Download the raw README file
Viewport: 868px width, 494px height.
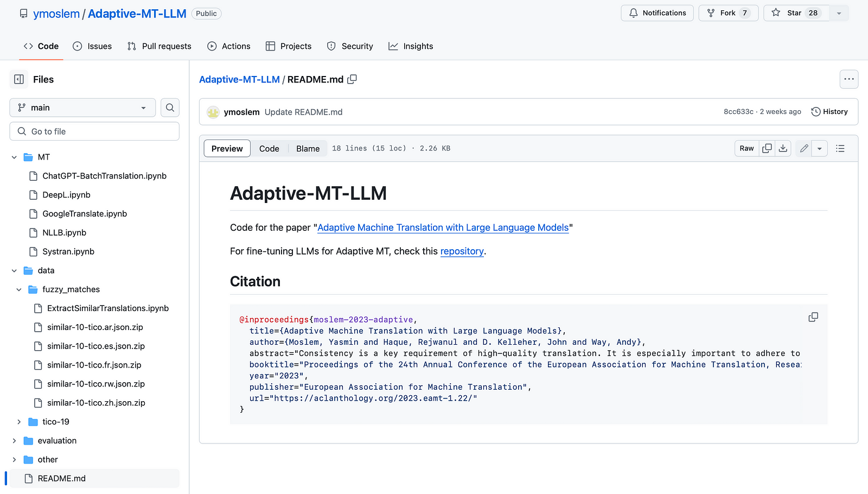783,148
